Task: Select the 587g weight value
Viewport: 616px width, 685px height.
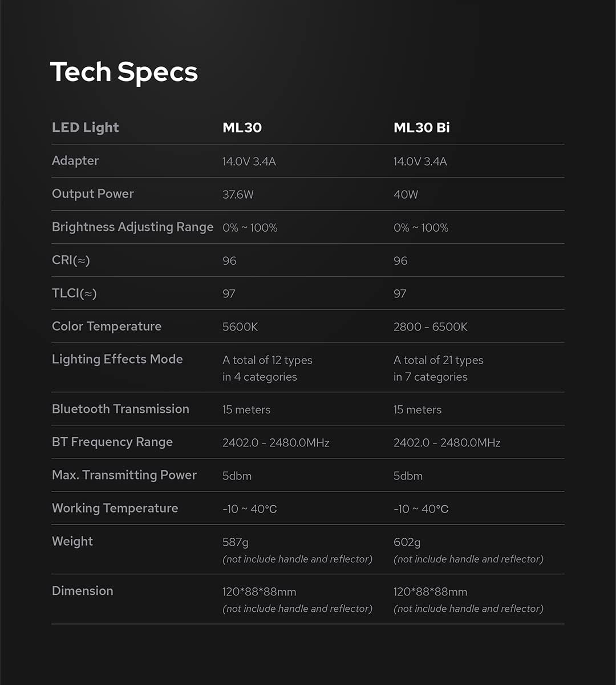Action: 235,542
